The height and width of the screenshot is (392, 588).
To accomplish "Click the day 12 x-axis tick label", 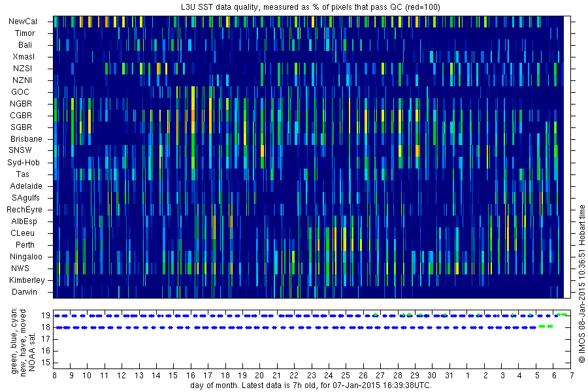I will click(x=122, y=376).
